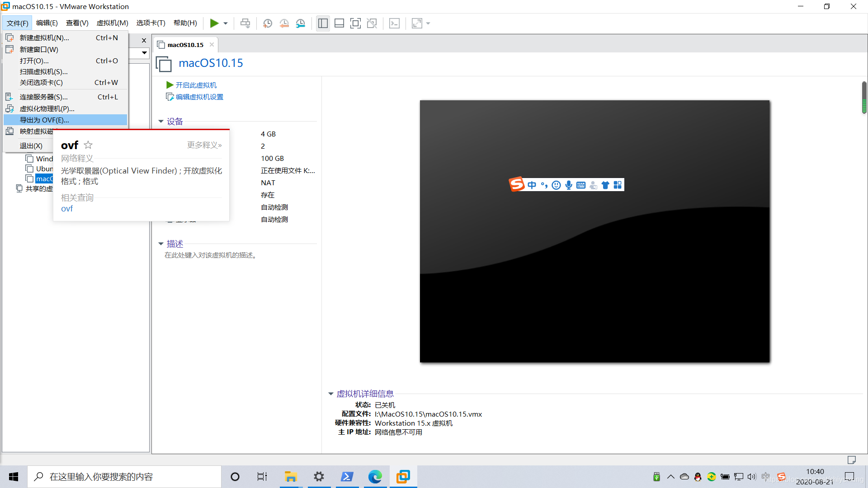Open the 文件(F) menu
The height and width of the screenshot is (488, 868).
pos(18,23)
